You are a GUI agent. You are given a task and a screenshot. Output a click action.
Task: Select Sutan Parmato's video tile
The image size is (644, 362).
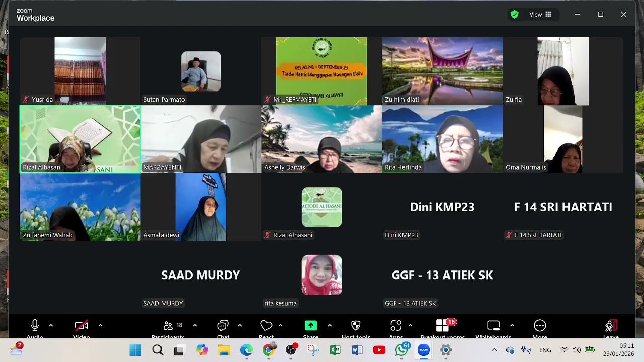tap(201, 71)
